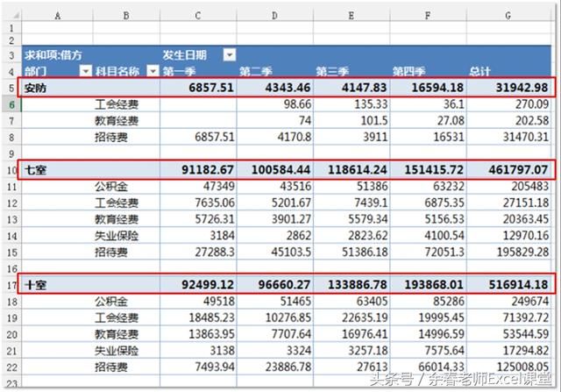Select cell with value 4100.54

pos(429,236)
